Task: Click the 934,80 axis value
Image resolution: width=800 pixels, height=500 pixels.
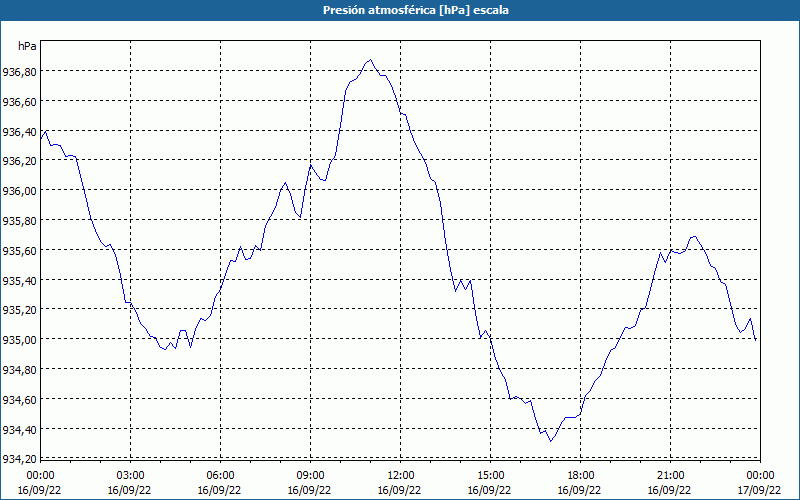Action: pos(19,370)
